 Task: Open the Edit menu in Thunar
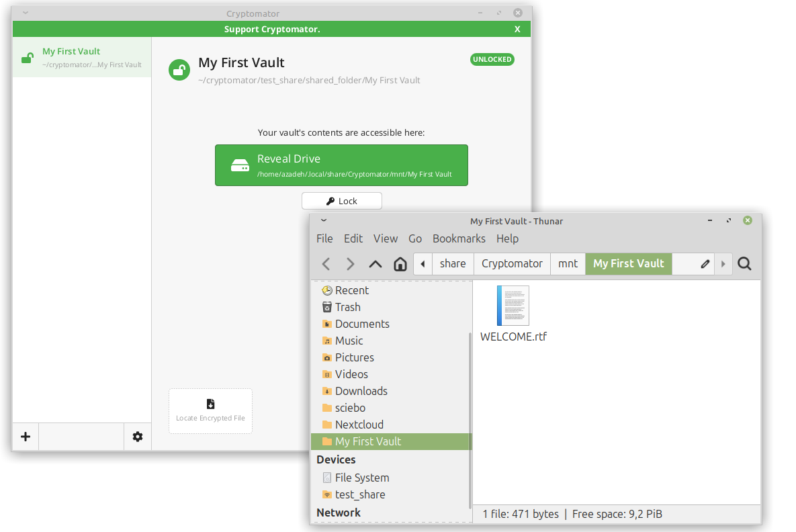353,238
